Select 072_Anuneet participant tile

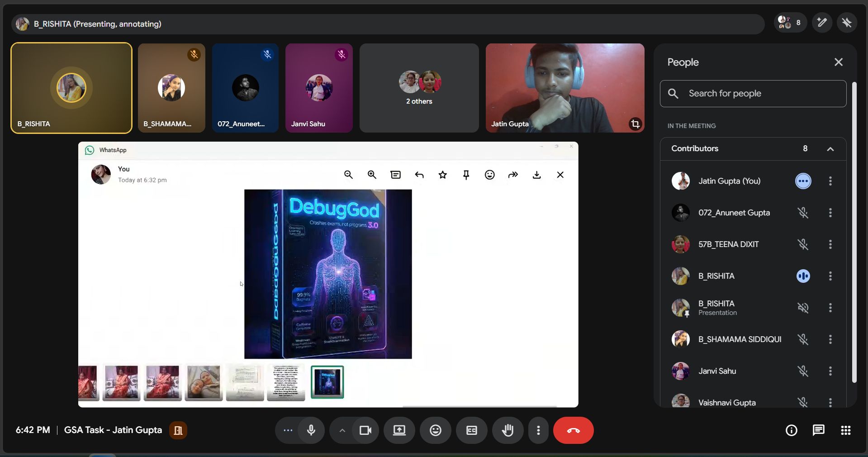(245, 88)
